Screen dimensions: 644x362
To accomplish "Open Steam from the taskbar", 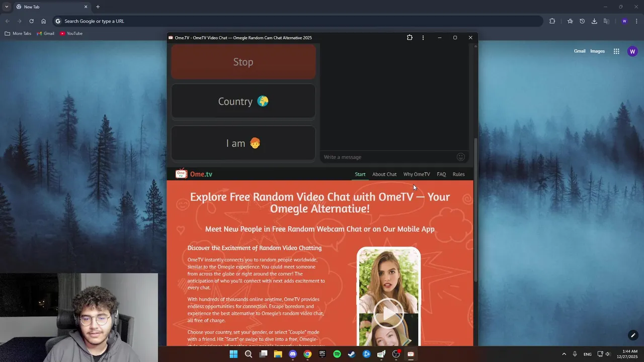I will (352, 354).
